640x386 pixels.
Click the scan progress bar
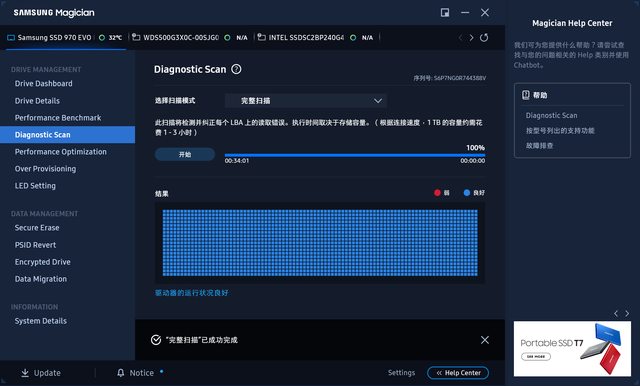pos(355,155)
